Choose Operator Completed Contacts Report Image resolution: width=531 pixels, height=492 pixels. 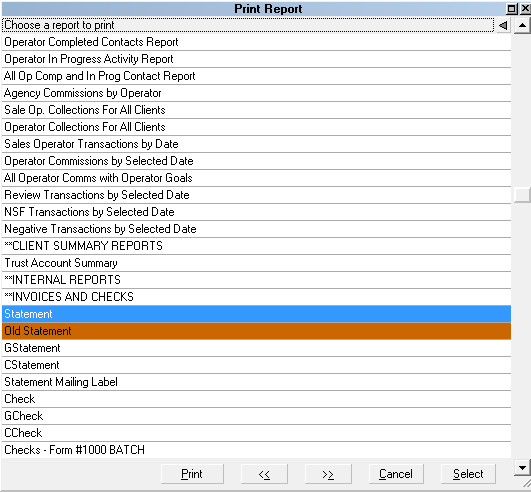click(256, 42)
